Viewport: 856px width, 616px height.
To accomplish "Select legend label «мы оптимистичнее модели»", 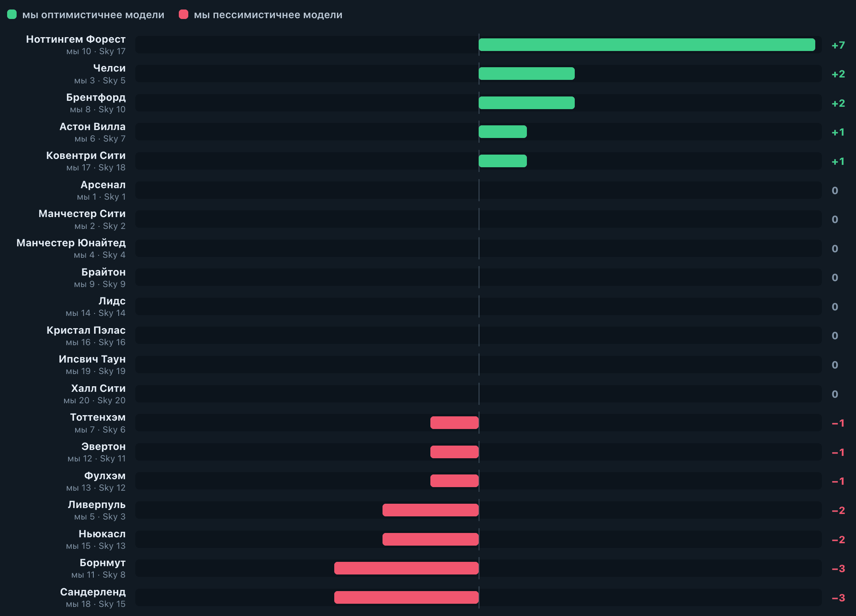I will [x=93, y=15].
